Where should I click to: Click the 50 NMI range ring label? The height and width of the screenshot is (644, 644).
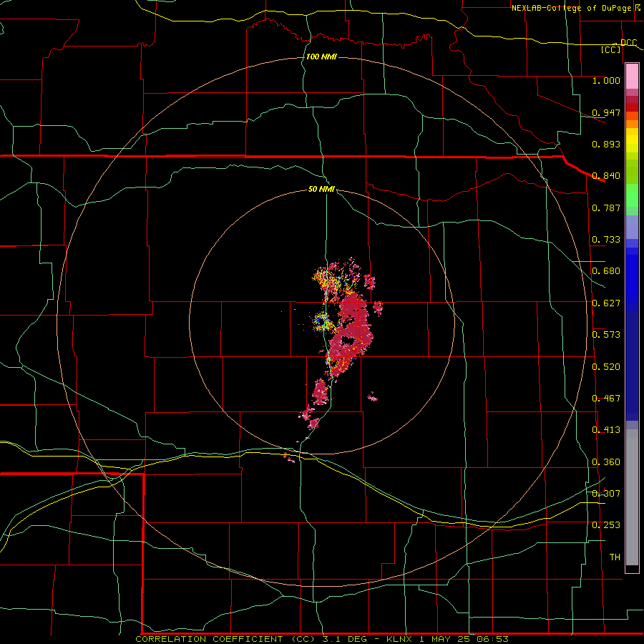tap(321, 189)
